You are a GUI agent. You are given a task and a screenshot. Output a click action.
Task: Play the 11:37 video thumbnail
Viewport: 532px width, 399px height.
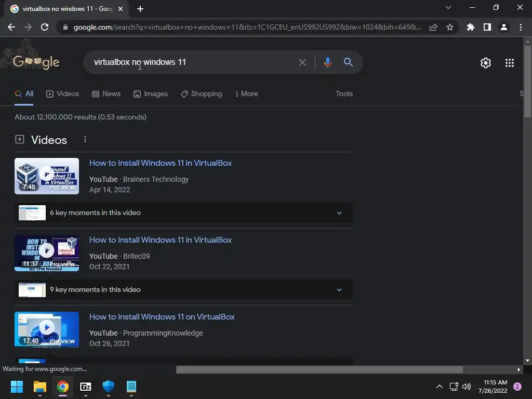47,253
